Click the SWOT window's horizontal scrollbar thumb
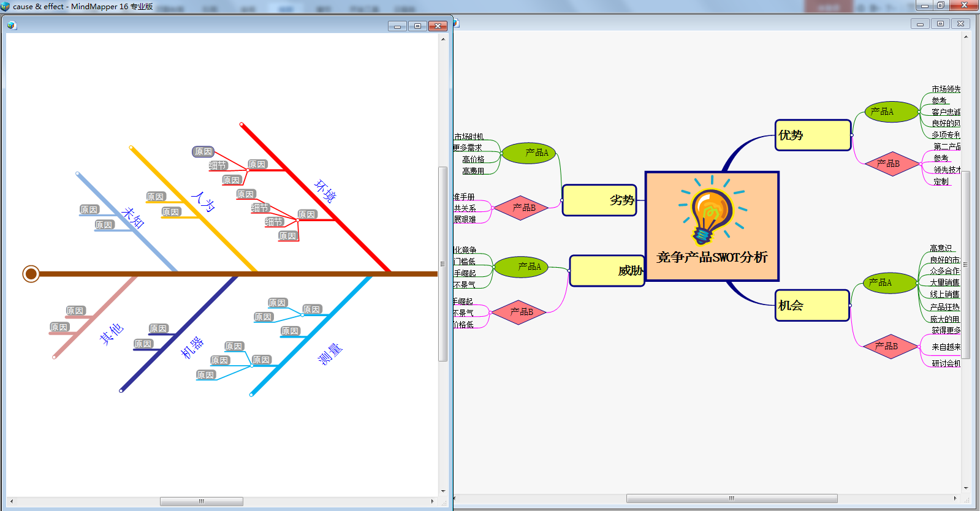The height and width of the screenshot is (511, 980). click(x=731, y=498)
